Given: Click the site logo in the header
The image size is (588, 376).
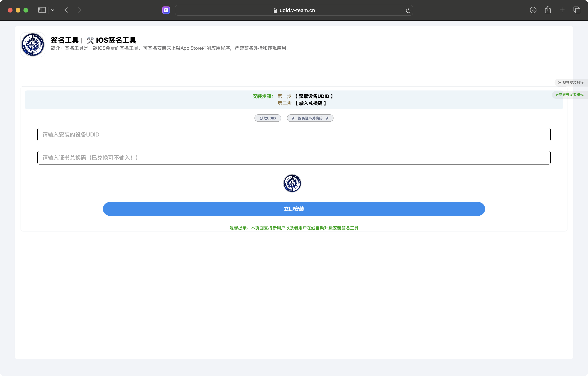Looking at the screenshot, I should pos(33,44).
